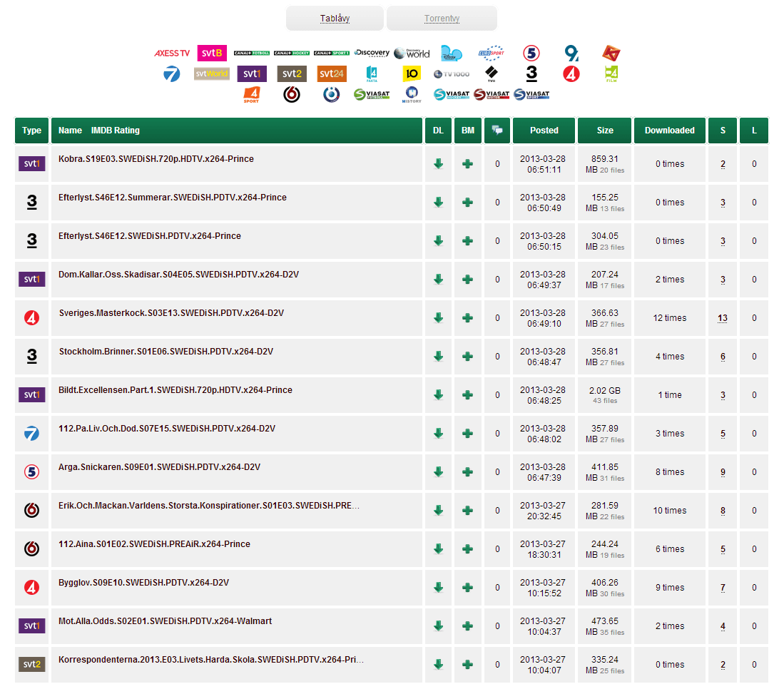Sort by the Name column header
The height and width of the screenshot is (684, 784).
pyautogui.click(x=70, y=130)
